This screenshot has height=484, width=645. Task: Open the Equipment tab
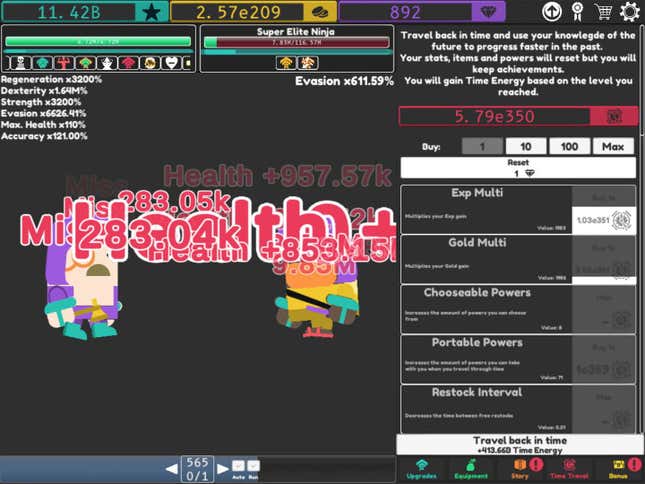[x=471, y=470]
